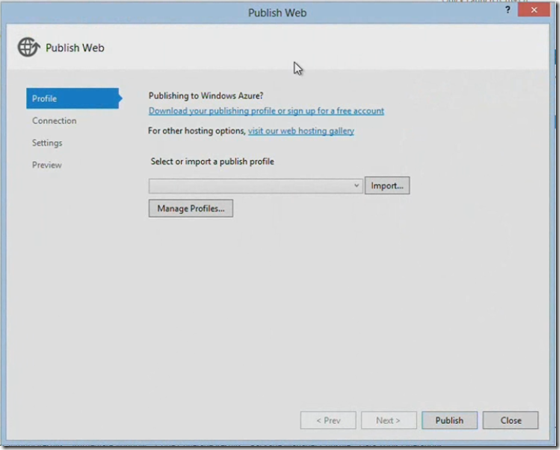Click the Import... button
The height and width of the screenshot is (450, 560).
point(387,185)
